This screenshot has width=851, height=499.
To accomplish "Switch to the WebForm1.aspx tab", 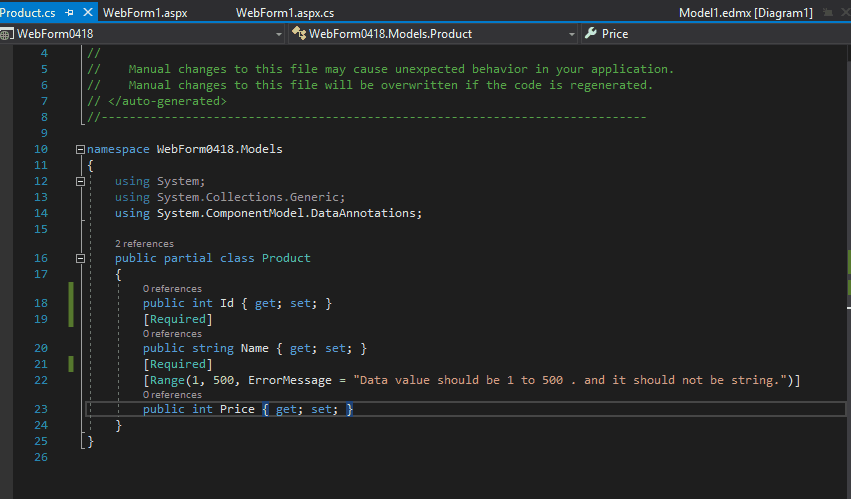I will pyautogui.click(x=145, y=12).
